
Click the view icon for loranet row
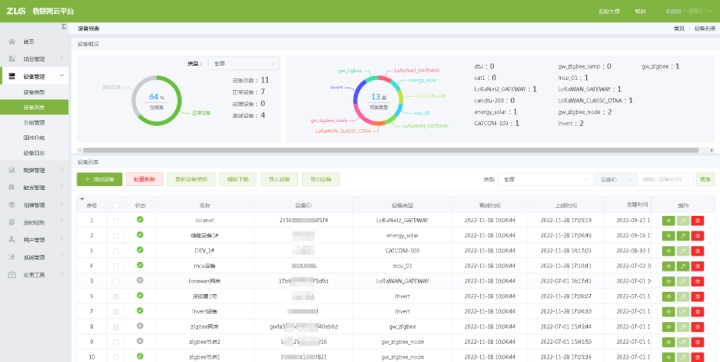click(x=668, y=221)
